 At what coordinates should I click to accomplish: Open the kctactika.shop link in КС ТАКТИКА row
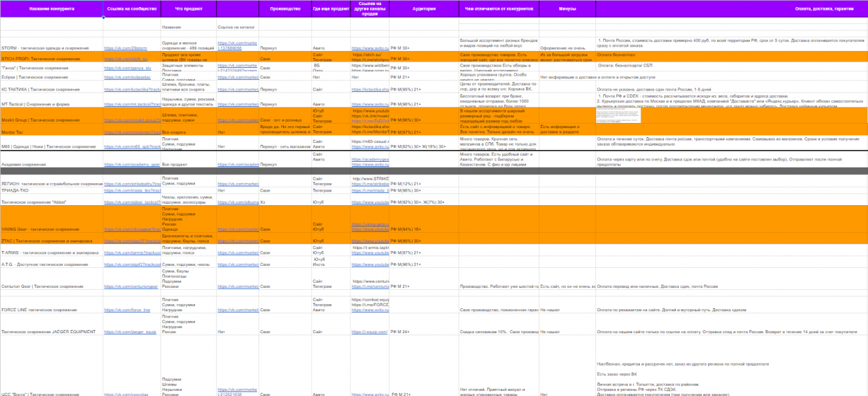[x=370, y=89]
